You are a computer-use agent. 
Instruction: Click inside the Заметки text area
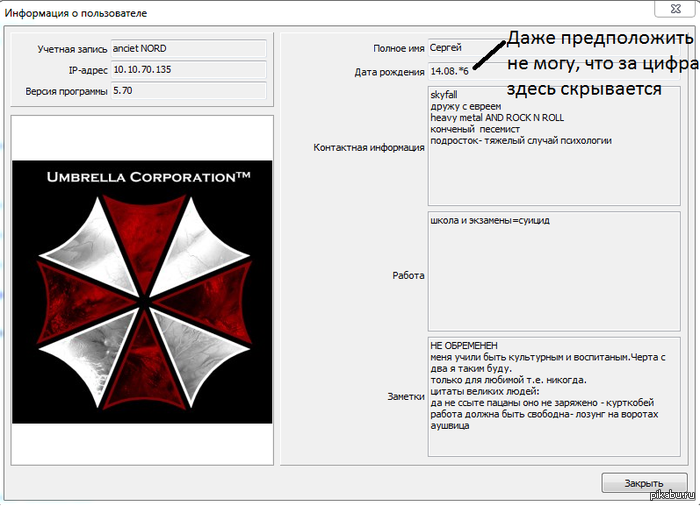click(554, 397)
